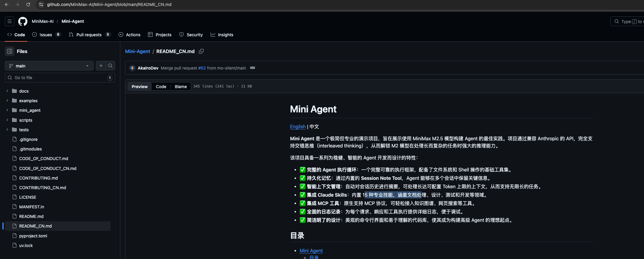644x259 pixels.
Task: Click the Go to file search field
Action: click(x=60, y=78)
